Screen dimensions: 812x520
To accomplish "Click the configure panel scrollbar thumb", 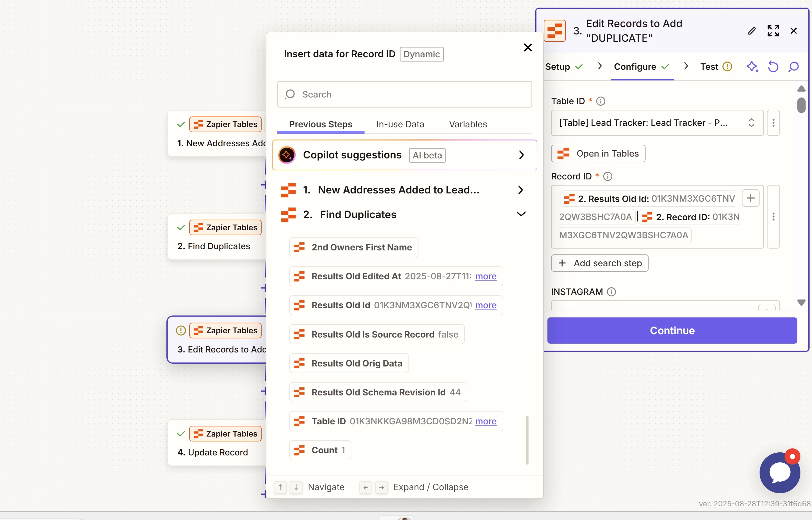I will pos(801,105).
